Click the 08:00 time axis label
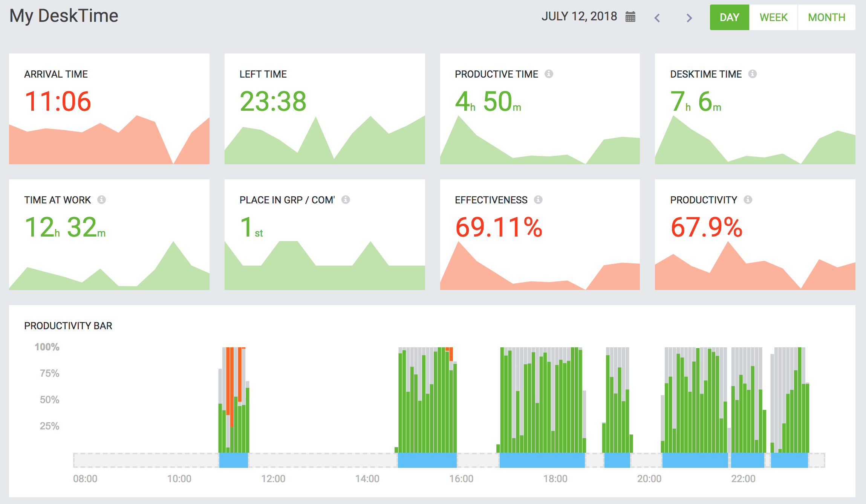 tap(85, 479)
